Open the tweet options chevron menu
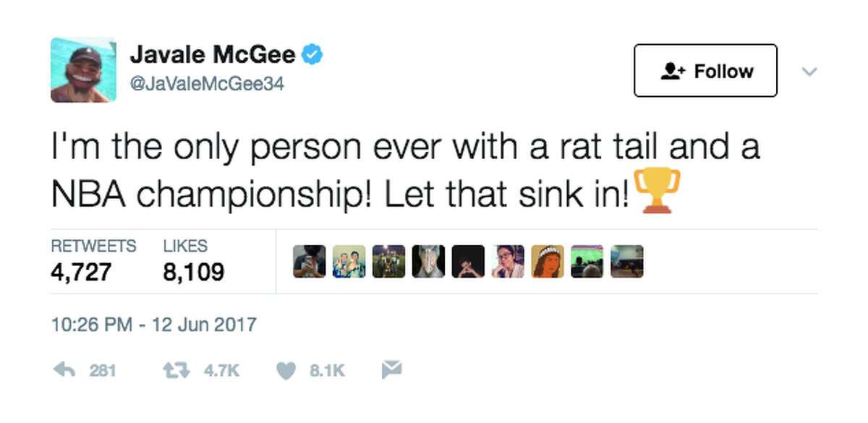 pos(810,71)
